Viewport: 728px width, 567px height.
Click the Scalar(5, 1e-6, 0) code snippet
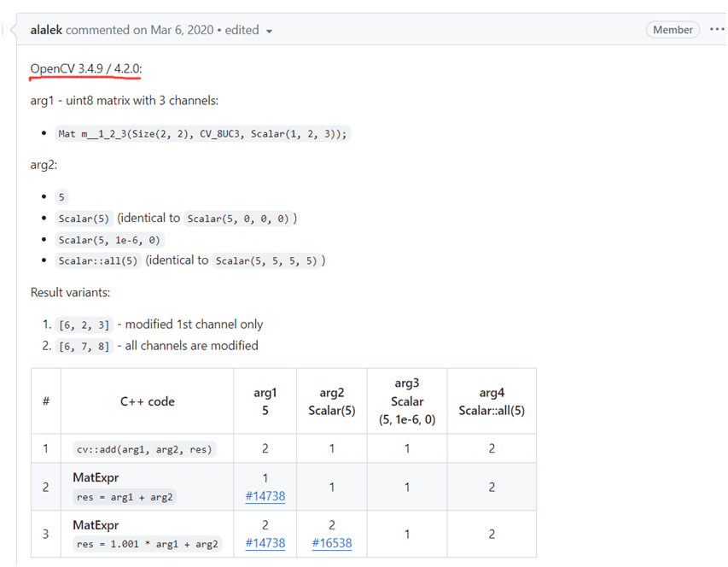(x=108, y=240)
